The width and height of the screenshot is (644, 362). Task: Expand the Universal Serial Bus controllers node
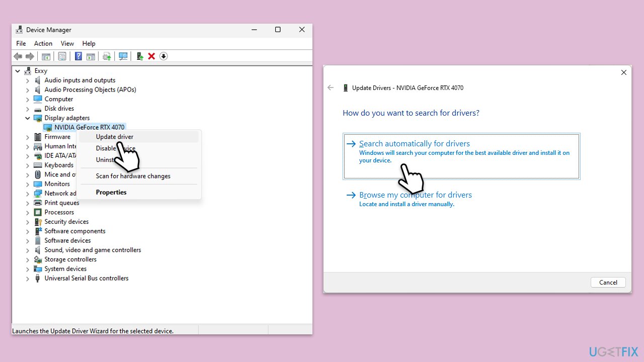(28, 279)
